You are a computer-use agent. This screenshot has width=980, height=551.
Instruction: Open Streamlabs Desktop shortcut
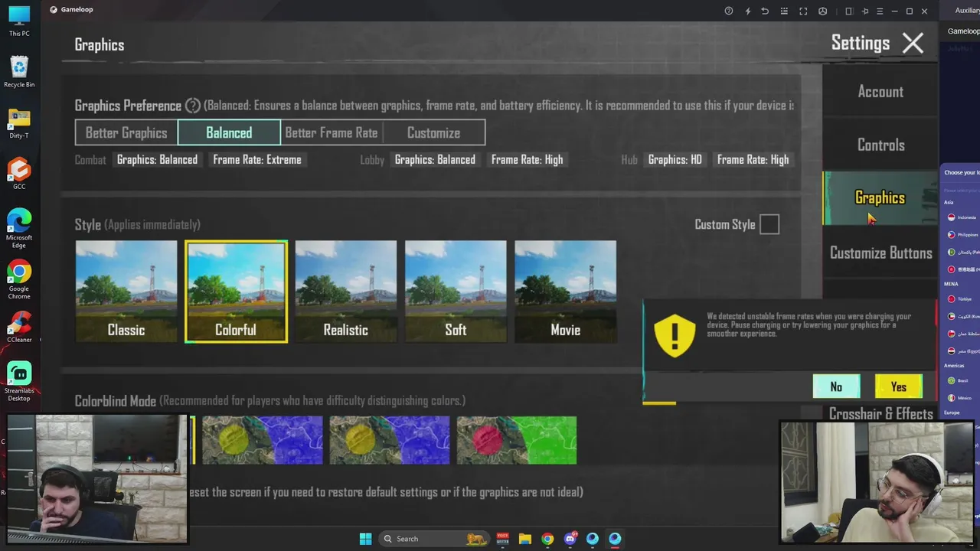click(x=19, y=381)
